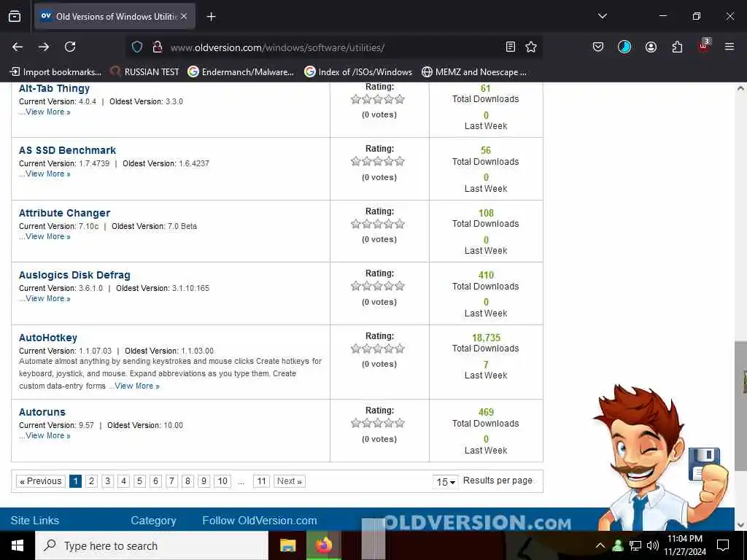Image resolution: width=747 pixels, height=560 pixels.
Task: Open File Explorer from the taskbar
Action: point(287,545)
